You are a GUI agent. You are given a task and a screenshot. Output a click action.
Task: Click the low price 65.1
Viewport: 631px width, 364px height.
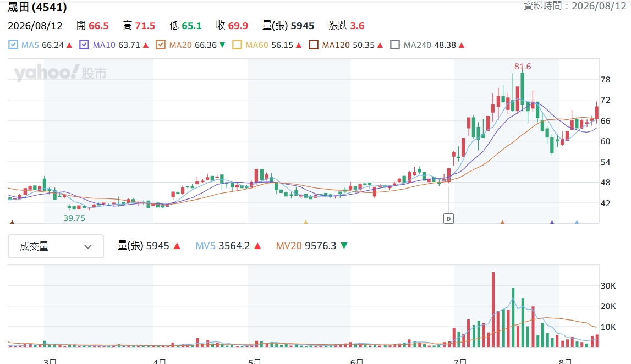coord(191,26)
